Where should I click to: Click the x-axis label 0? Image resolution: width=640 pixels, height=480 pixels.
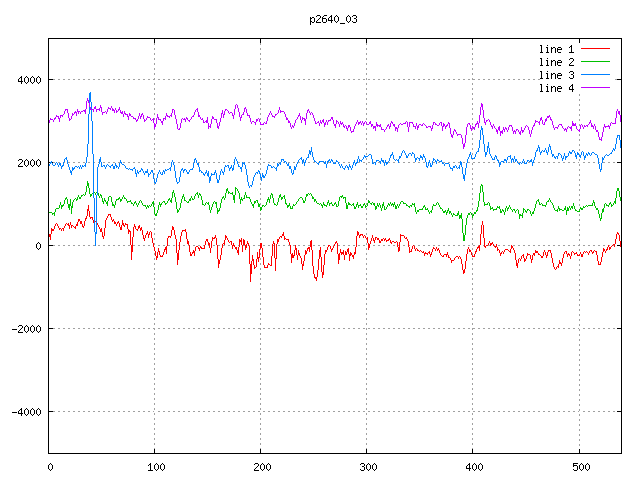coord(50,466)
